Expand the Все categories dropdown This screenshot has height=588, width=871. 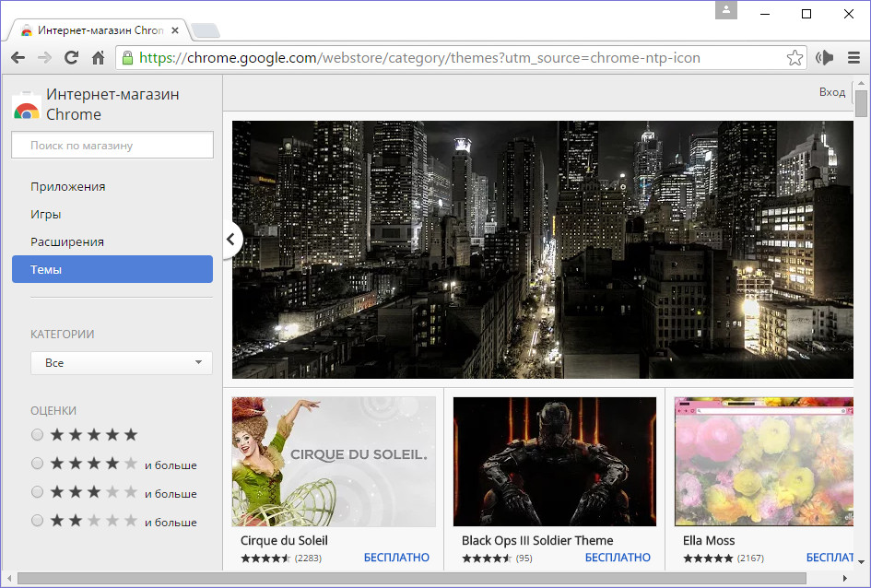click(x=122, y=362)
